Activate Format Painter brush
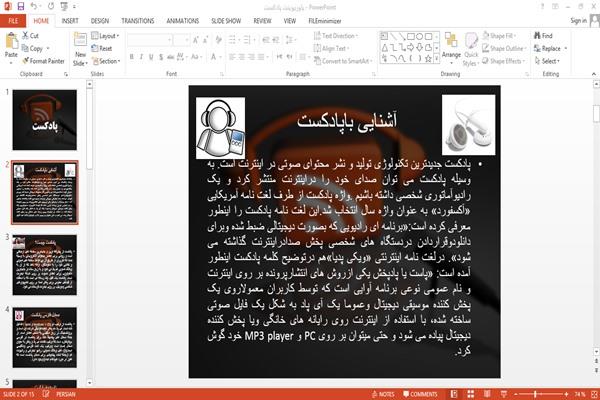This screenshot has width=600, height=400. [43, 61]
